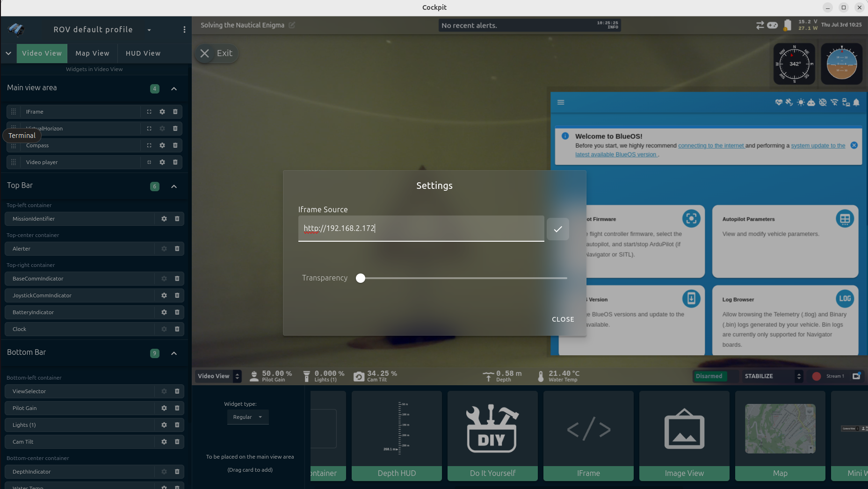Grab the IFrame row drag handle

pos(14,112)
